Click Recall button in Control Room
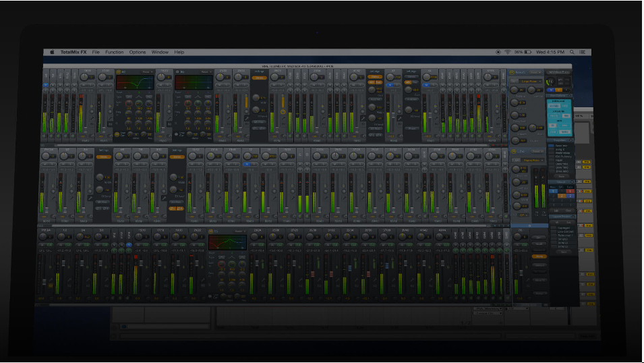 point(539,244)
